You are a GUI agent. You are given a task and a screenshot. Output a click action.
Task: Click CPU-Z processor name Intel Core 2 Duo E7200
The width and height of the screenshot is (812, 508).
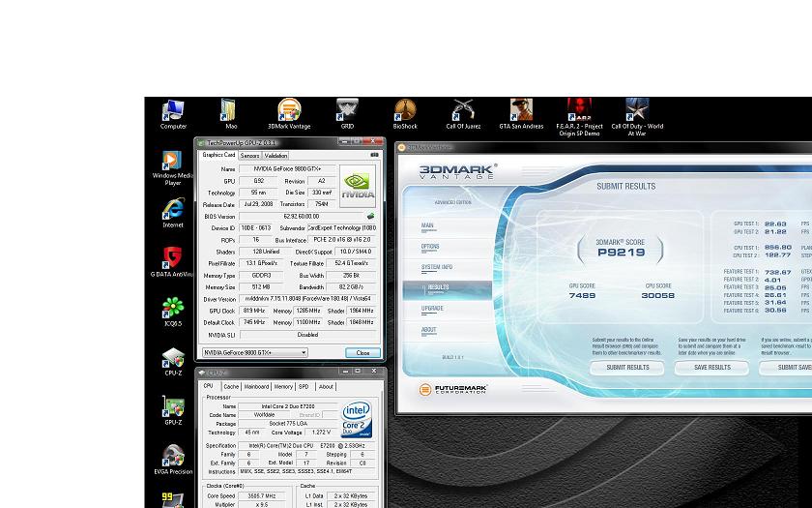click(287, 406)
